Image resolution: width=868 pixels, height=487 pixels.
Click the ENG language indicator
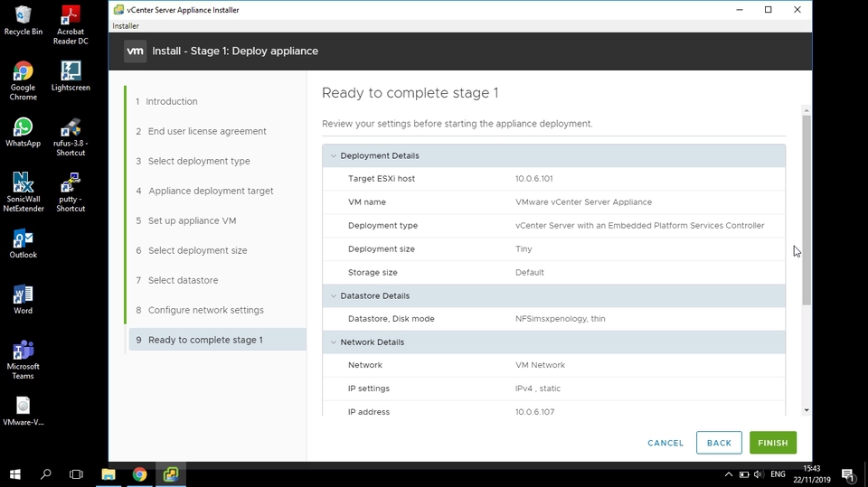click(x=778, y=474)
